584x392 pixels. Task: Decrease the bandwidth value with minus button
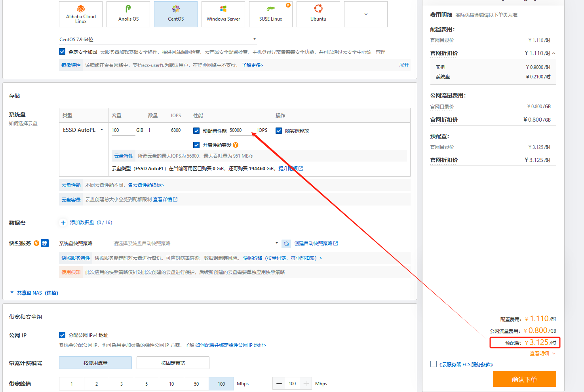click(x=279, y=383)
